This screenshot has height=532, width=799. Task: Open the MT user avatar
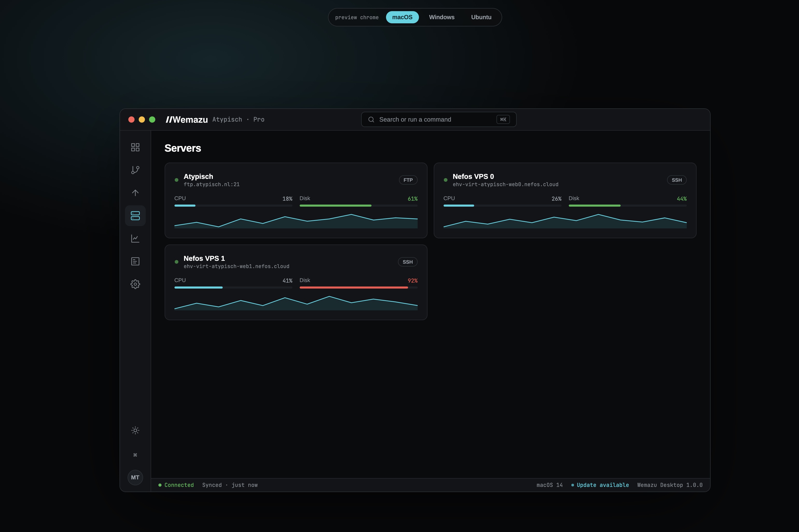pos(135,477)
